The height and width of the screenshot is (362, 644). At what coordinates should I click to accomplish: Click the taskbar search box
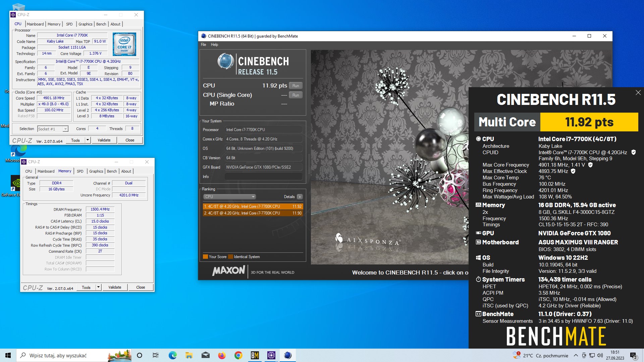(74, 355)
